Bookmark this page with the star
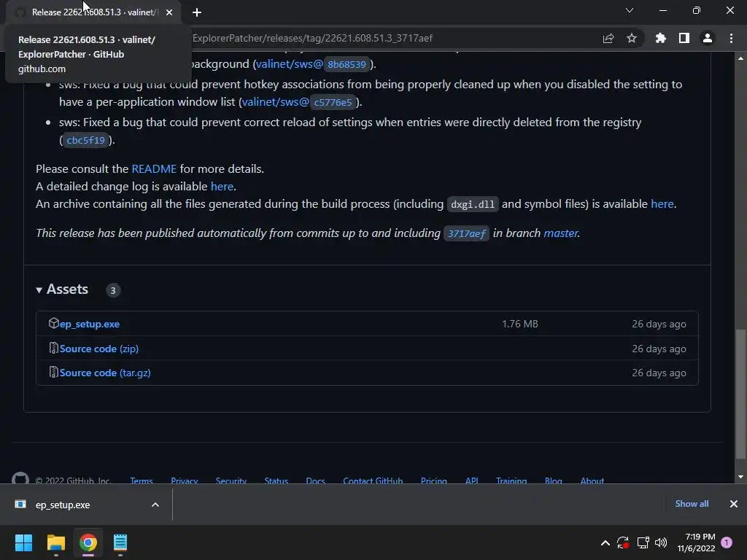The image size is (747, 560). [x=632, y=38]
